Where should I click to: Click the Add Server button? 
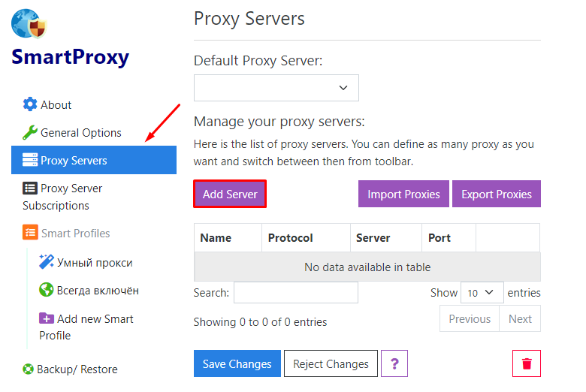click(x=230, y=194)
